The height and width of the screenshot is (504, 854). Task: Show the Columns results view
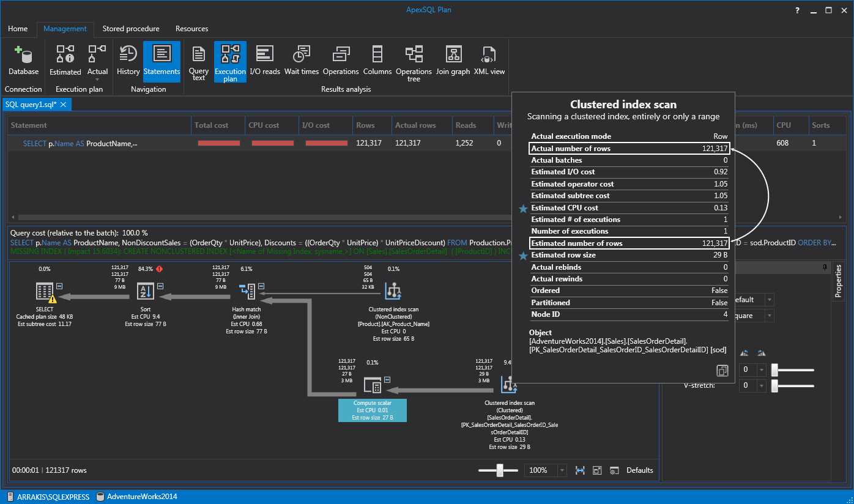point(377,61)
